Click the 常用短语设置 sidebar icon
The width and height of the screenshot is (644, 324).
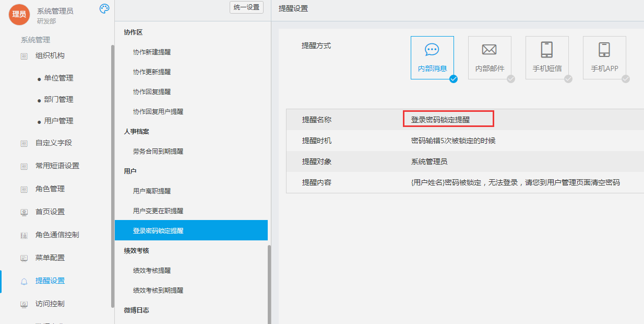point(24,166)
